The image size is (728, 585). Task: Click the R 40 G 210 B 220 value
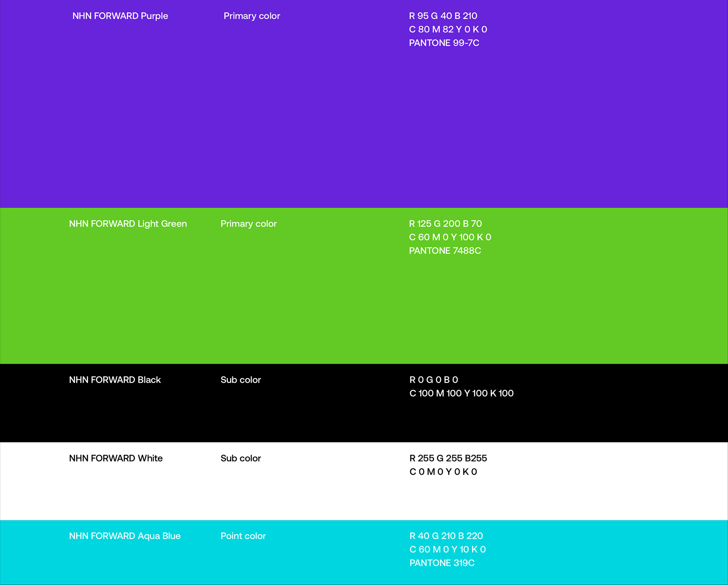click(x=446, y=536)
